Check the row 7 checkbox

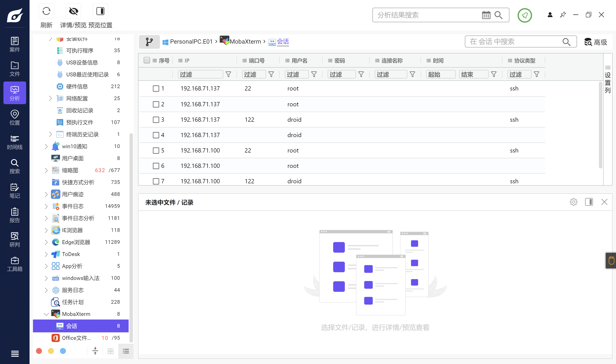(156, 181)
